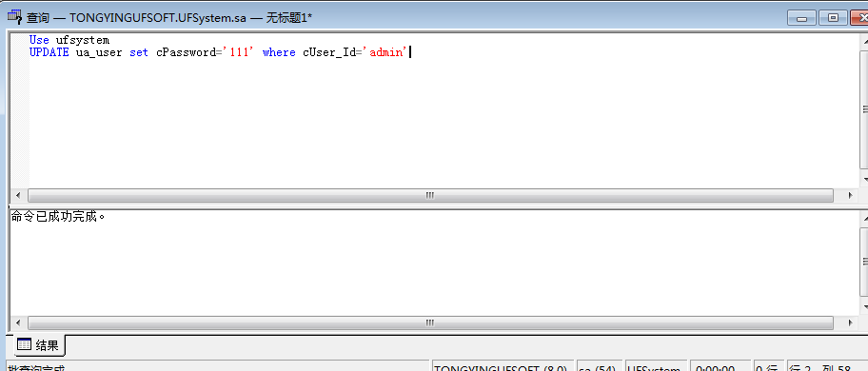Maximize the query window
Screen dimensions: 868x371
click(833, 18)
